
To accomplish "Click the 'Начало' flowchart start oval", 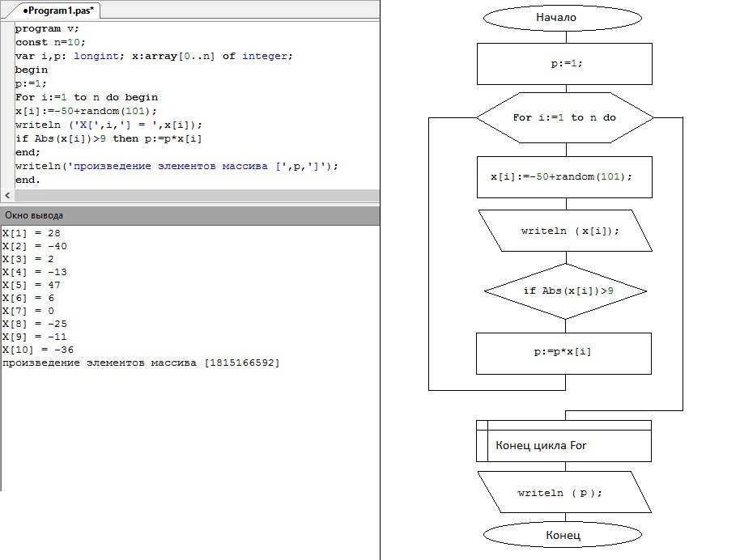I will click(563, 18).
